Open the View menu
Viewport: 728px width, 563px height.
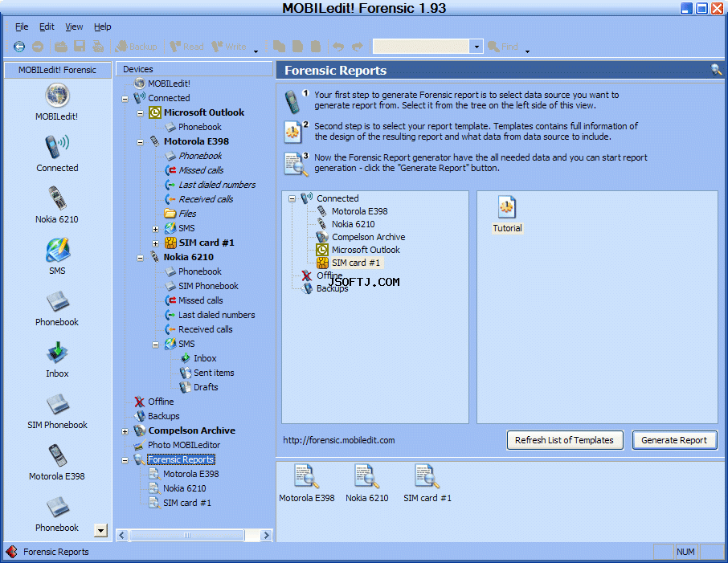click(74, 27)
